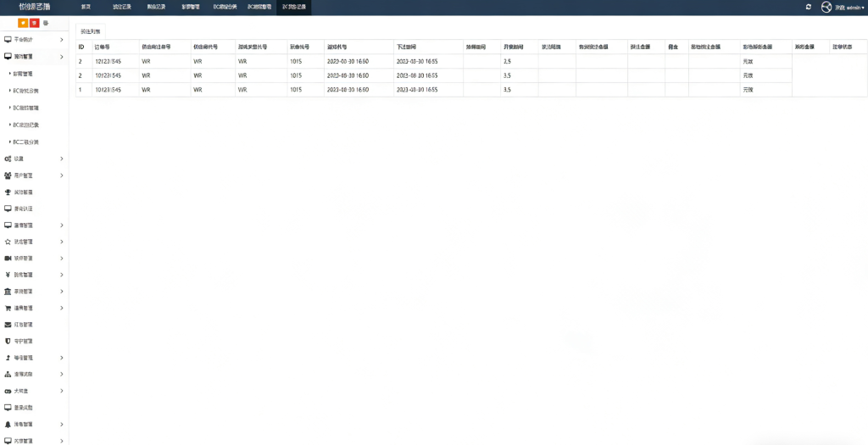Click the orange square button above the sidebar
The width and height of the screenshot is (868, 445).
click(x=23, y=23)
